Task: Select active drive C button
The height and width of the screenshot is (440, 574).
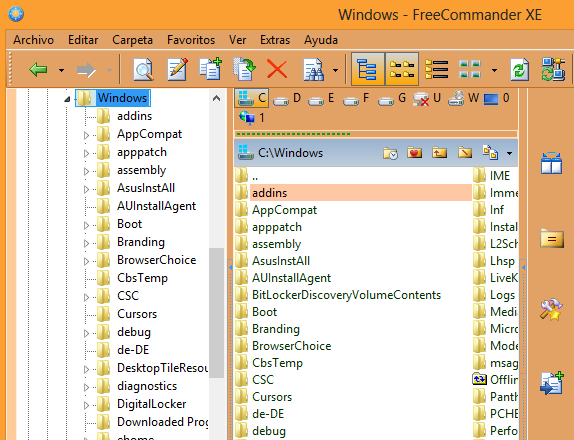Action: 252,98
